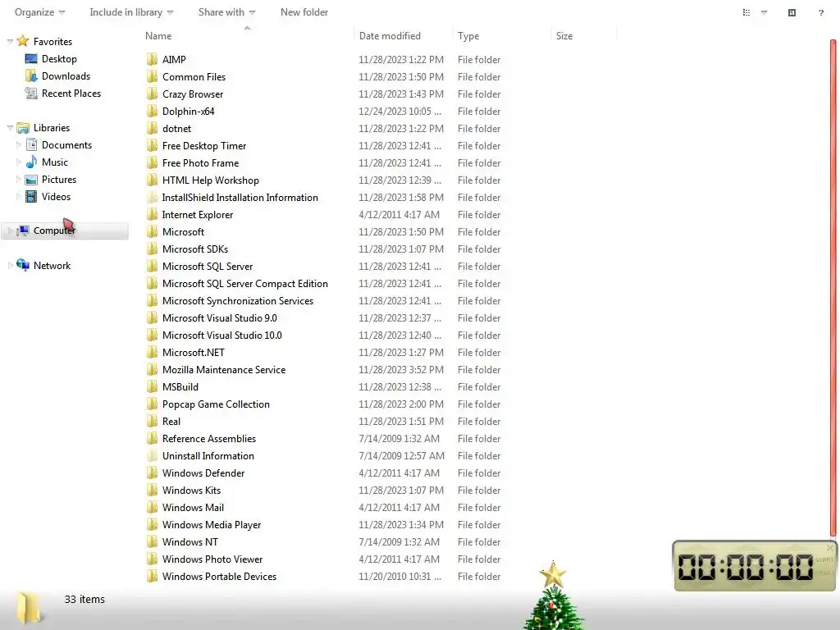Click the Microsoft.NET folder name
840x630 pixels.
[193, 352]
